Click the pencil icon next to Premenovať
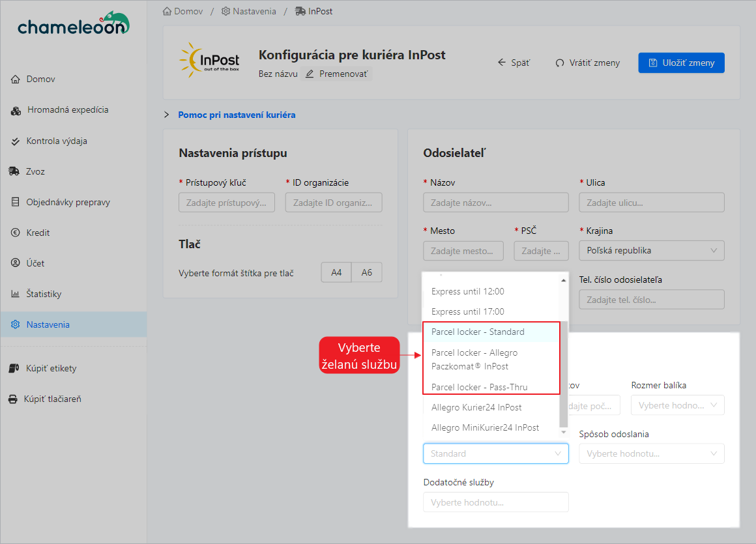Image resolution: width=756 pixels, height=544 pixels. (x=310, y=74)
